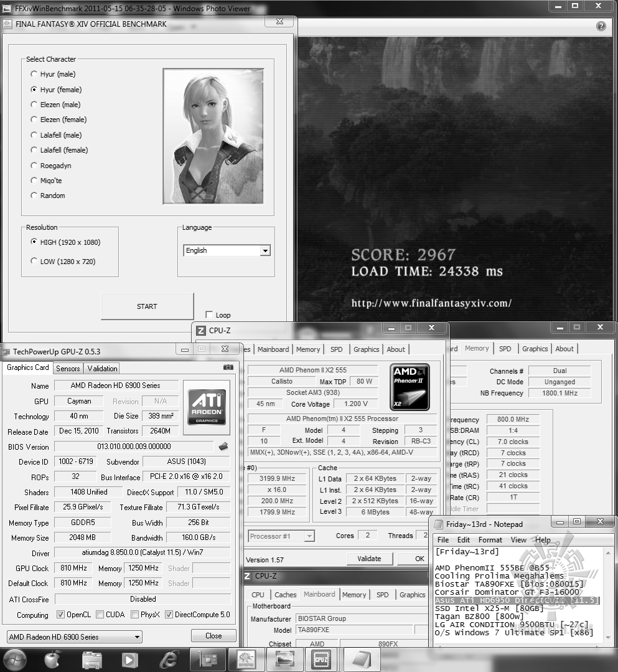Open the Graphics Card tab in GPU-Z
618x672 pixels.
point(28,367)
